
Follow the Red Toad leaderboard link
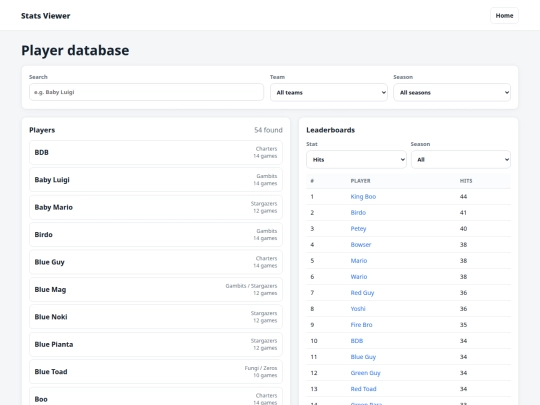click(363, 389)
